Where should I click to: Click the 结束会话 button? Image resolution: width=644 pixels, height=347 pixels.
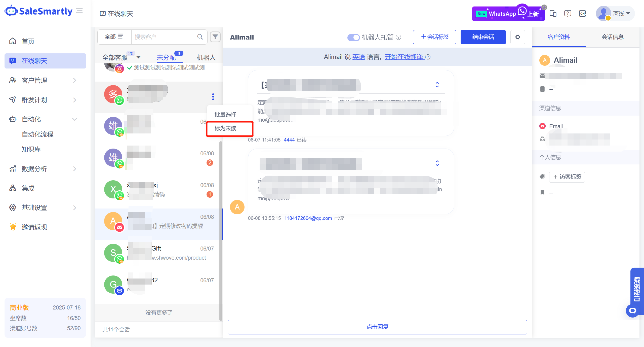coord(483,37)
